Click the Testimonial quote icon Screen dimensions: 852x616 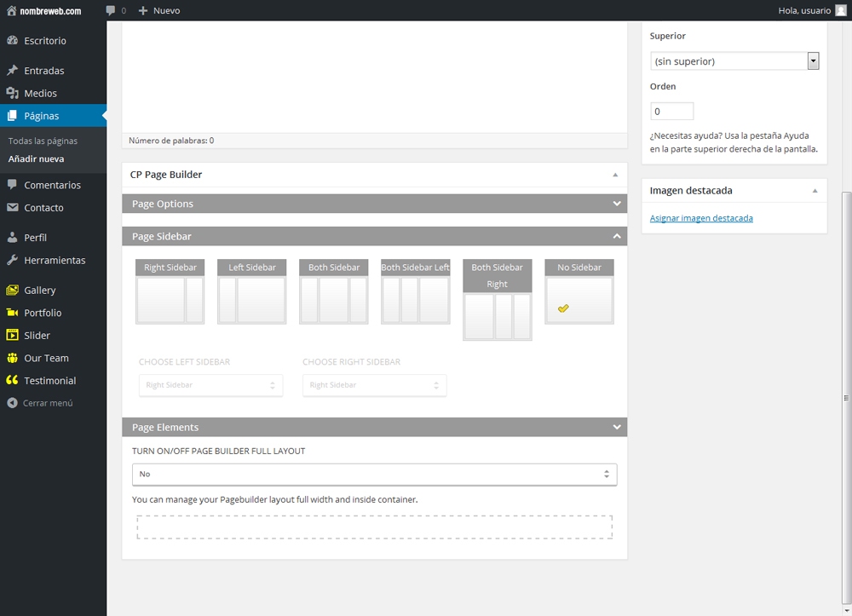pos(12,381)
